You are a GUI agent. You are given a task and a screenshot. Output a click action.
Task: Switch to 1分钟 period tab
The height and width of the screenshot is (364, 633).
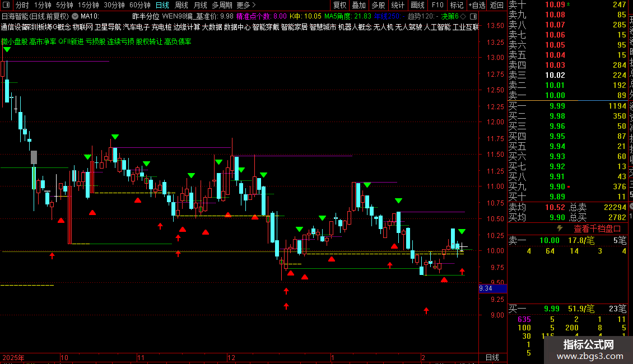tap(43, 5)
